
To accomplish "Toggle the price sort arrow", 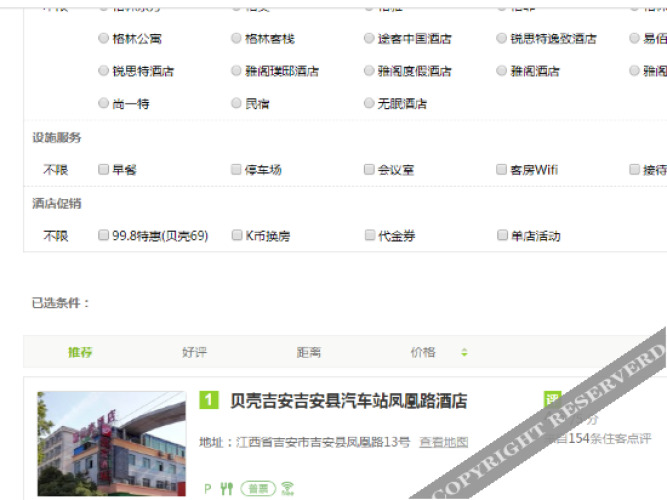I will tap(464, 352).
